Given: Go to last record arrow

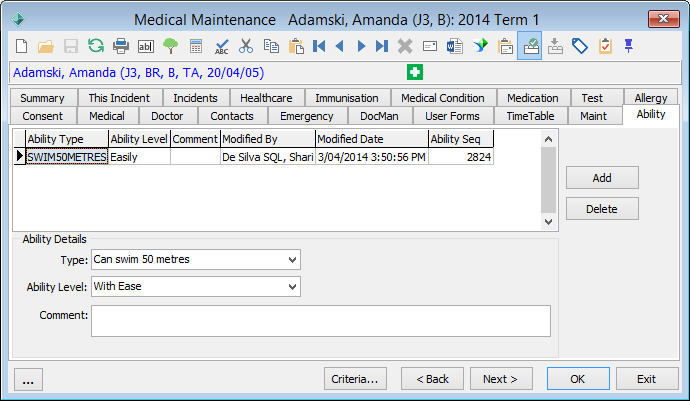Looking at the screenshot, I should click(382, 46).
